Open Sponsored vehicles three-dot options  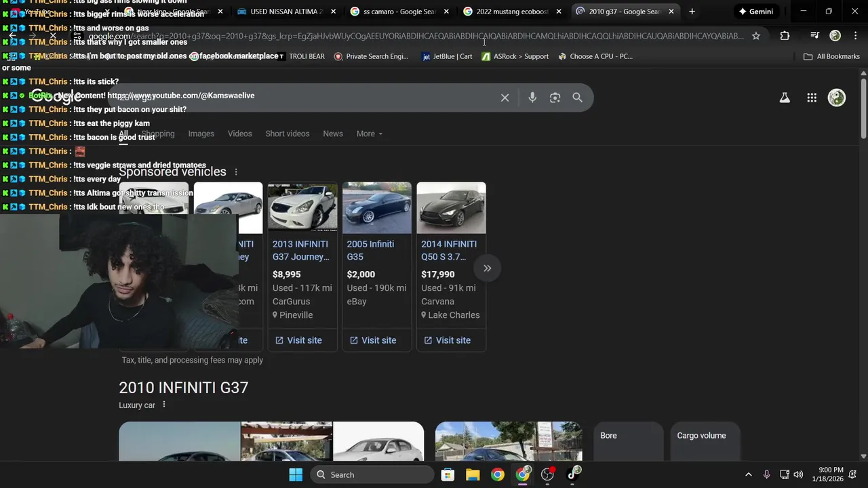(x=236, y=172)
